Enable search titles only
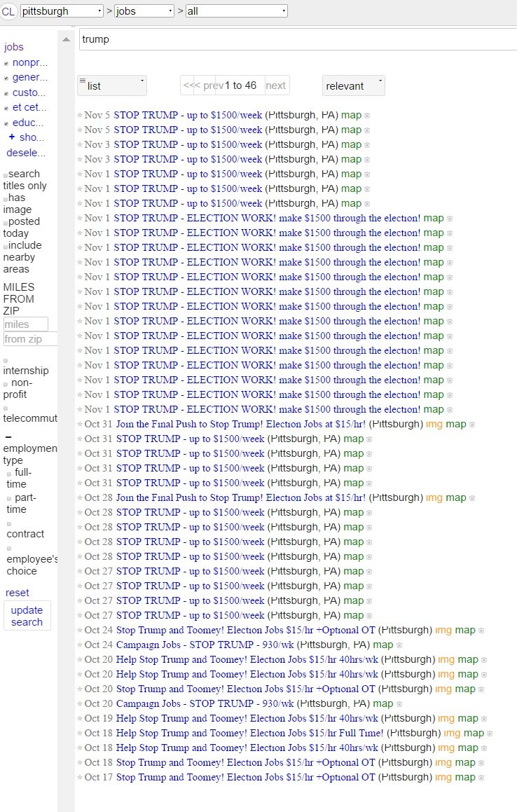Image resolution: width=517 pixels, height=812 pixels. click(6, 176)
